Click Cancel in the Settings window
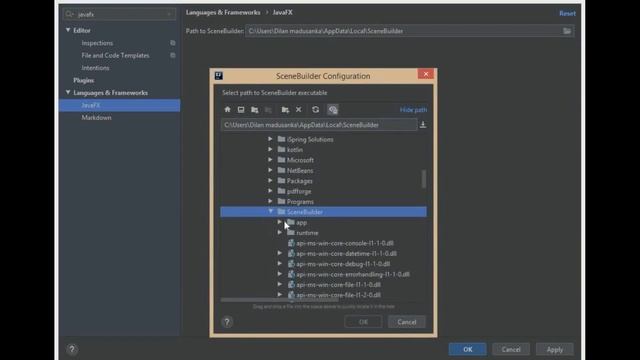The image size is (640, 360). coord(511,349)
